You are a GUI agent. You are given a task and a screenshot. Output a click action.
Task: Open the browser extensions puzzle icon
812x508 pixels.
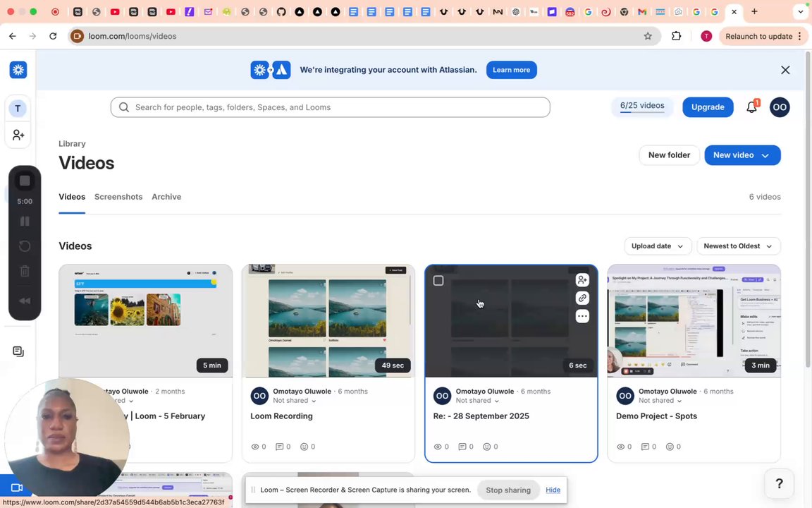tap(676, 36)
